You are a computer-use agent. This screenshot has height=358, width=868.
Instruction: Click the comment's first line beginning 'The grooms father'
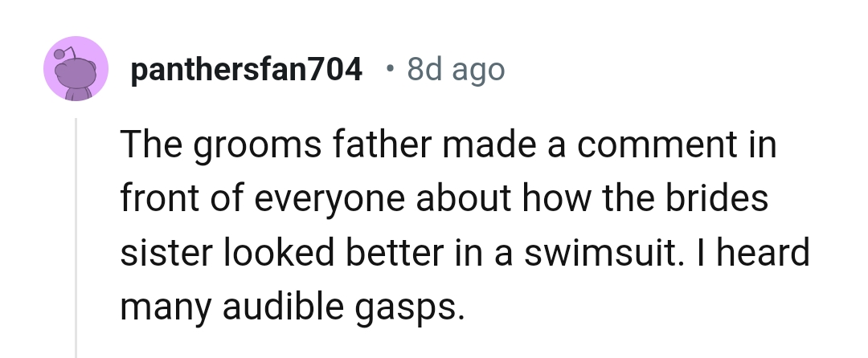tap(448, 147)
